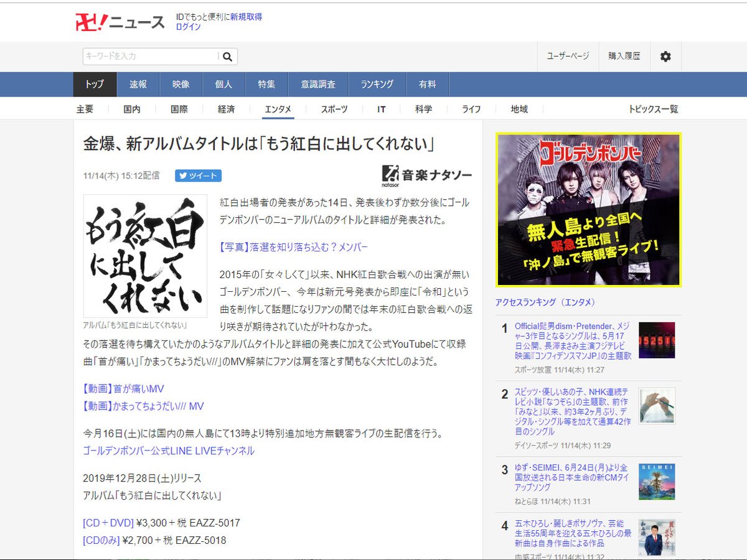747x560 pixels.
Task: Open ユーザーページ
Action: [x=568, y=57]
